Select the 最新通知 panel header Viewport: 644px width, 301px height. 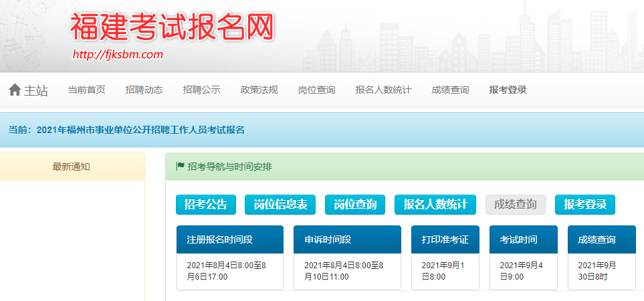(x=72, y=167)
